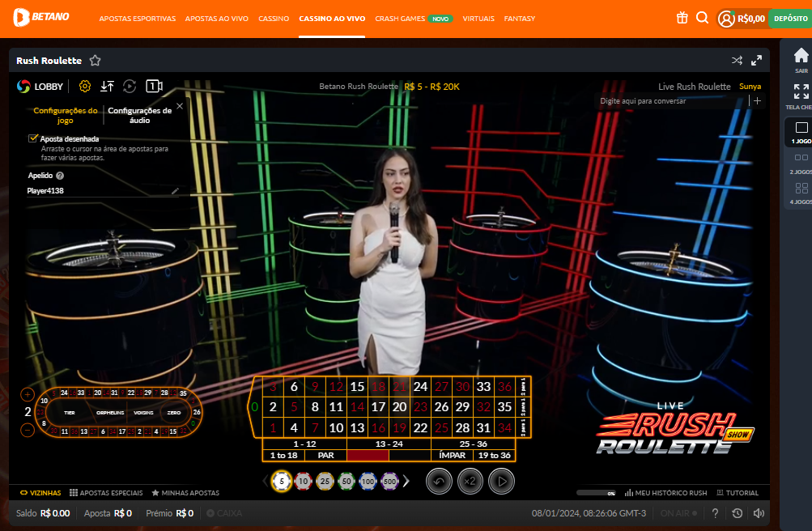The width and height of the screenshot is (812, 531).
Task: Increase neighbors count with plus button
Action: click(x=28, y=395)
